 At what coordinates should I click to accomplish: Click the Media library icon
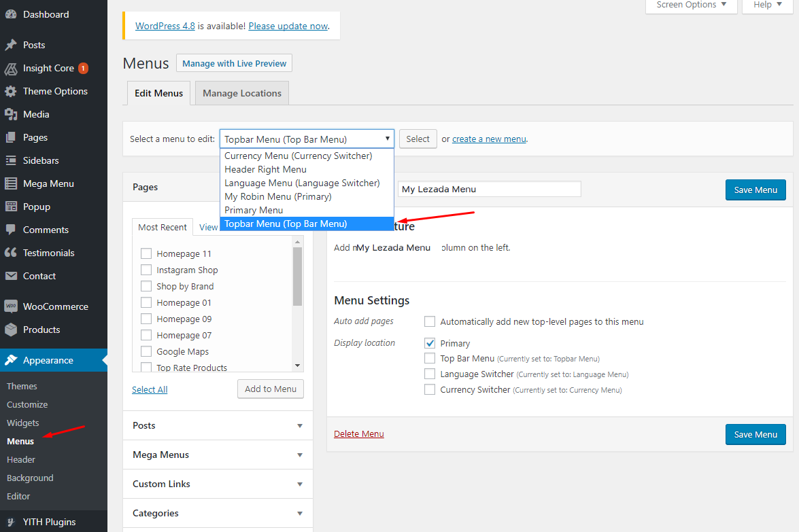point(11,114)
